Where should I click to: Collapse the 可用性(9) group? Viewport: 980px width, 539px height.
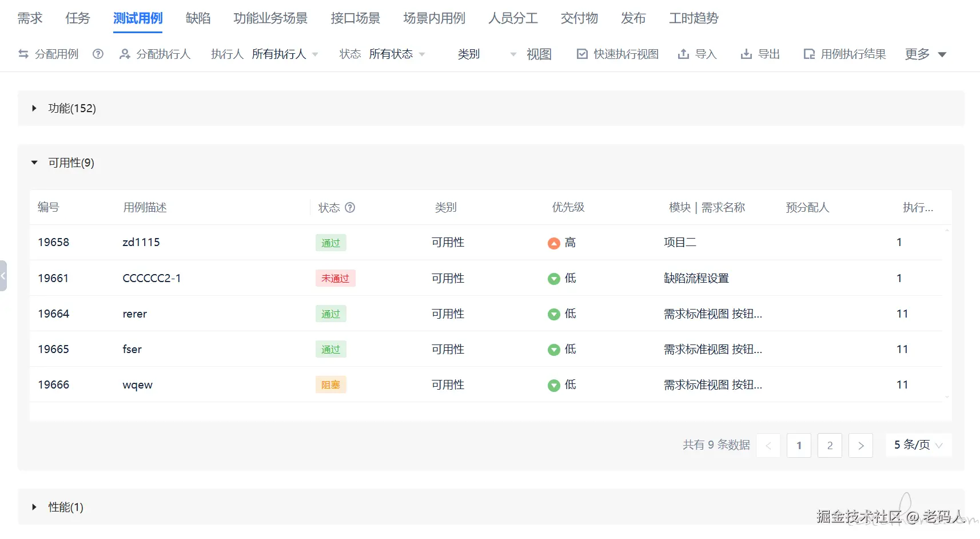click(34, 163)
